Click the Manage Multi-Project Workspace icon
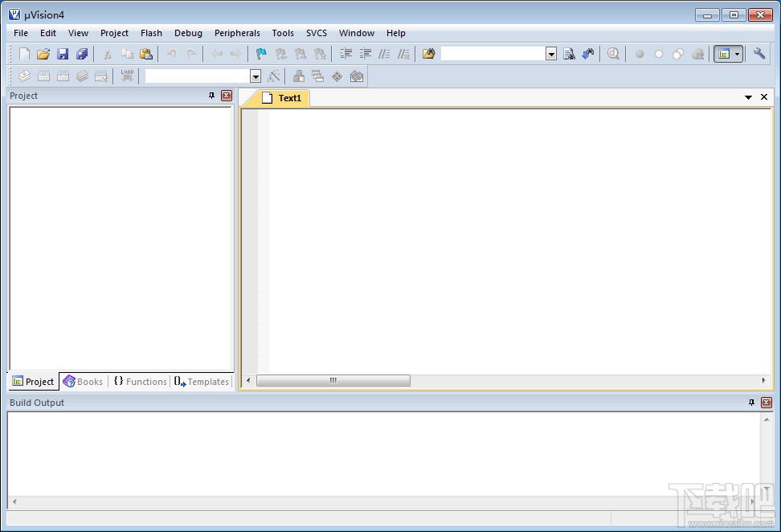This screenshot has height=532, width=781. (317, 76)
